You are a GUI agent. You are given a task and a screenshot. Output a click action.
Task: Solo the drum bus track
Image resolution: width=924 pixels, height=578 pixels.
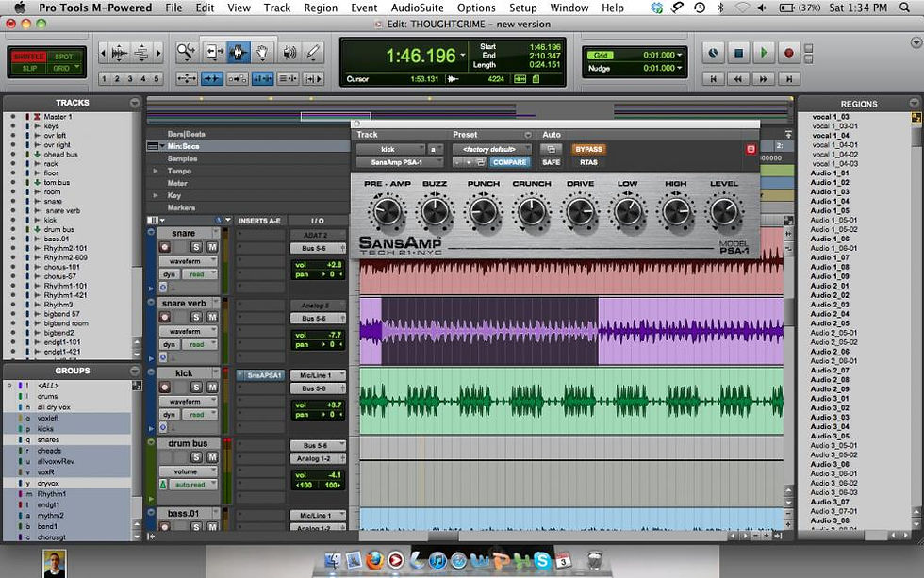(x=196, y=457)
